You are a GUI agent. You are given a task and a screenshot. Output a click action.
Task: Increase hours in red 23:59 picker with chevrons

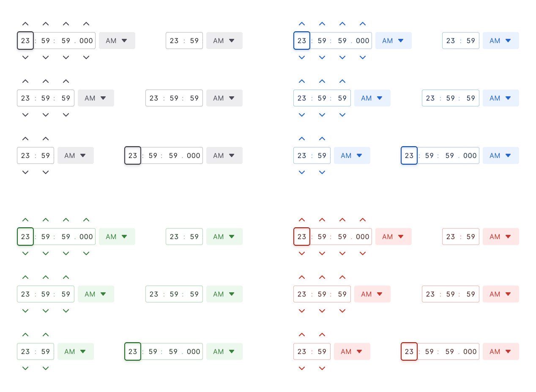[x=302, y=335]
